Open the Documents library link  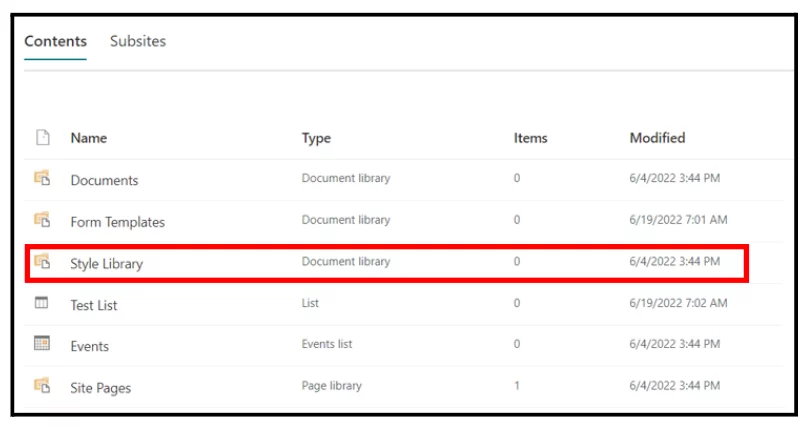tap(104, 180)
